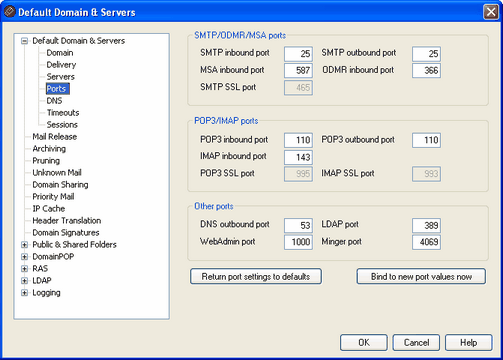The height and width of the screenshot is (360, 503).
Task: Select Domain Signatures in the tree
Action: pyautogui.click(x=66, y=233)
